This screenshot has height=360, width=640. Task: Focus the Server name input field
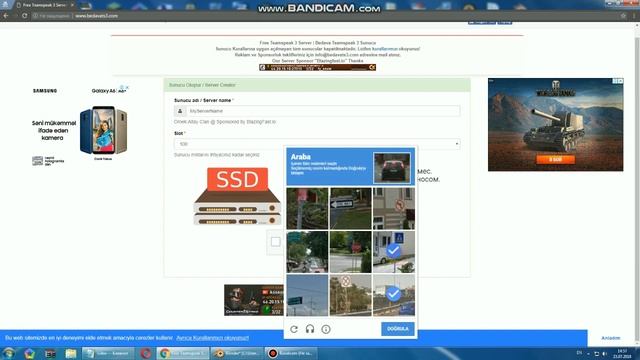point(323,111)
